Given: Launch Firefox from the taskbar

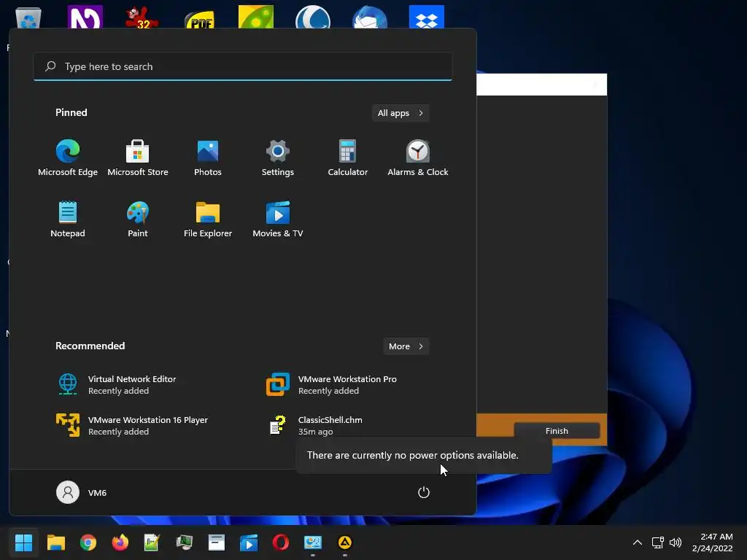Looking at the screenshot, I should coord(120,542).
